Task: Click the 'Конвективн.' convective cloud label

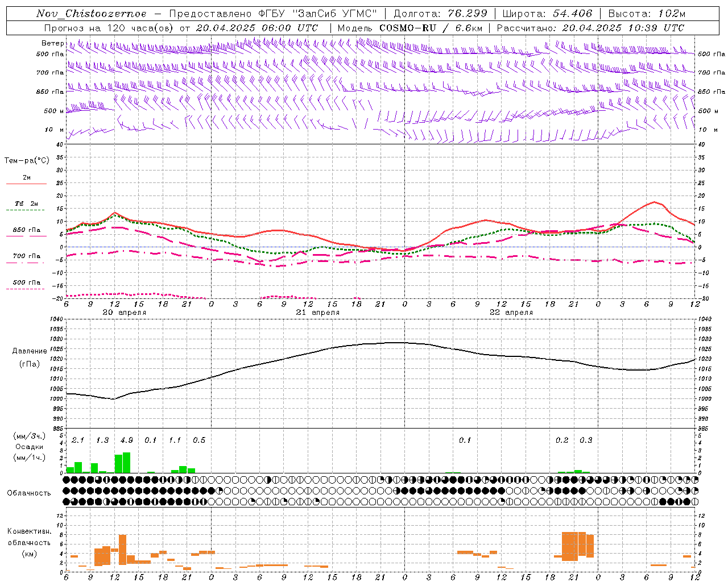Action: [29, 531]
